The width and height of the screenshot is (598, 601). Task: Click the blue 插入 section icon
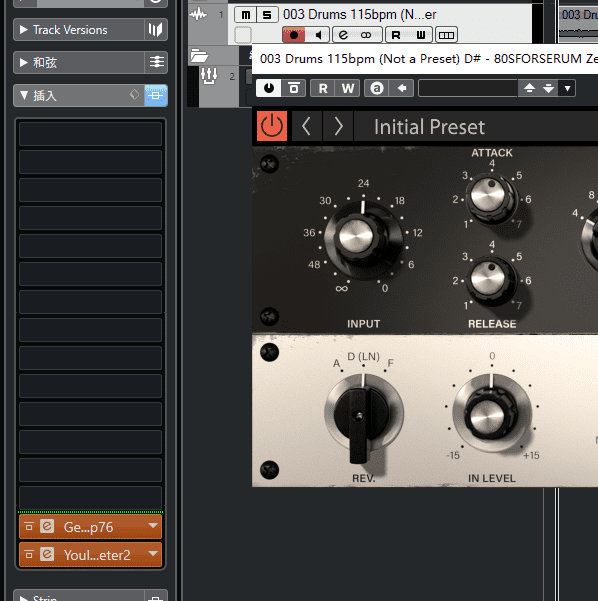pos(156,95)
